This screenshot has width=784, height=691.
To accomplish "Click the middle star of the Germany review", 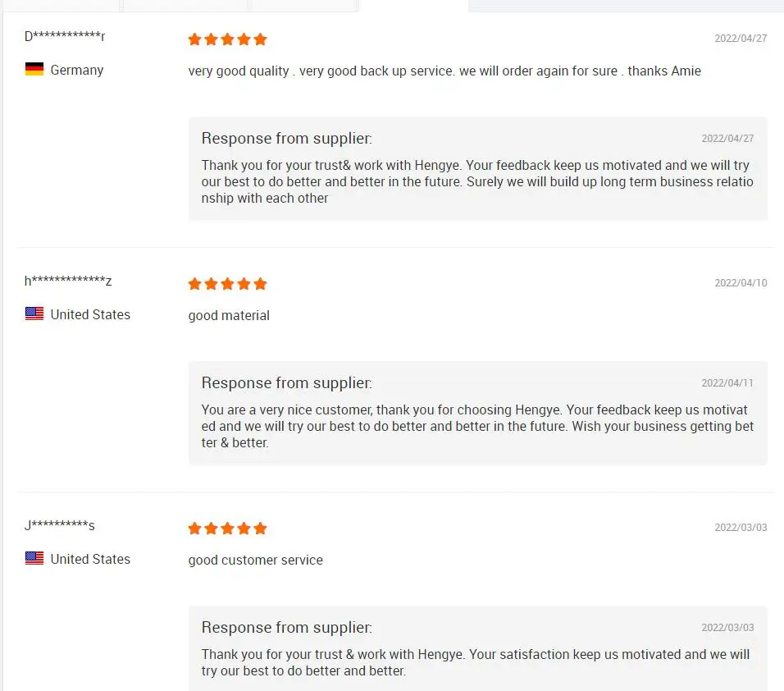I will (x=227, y=39).
